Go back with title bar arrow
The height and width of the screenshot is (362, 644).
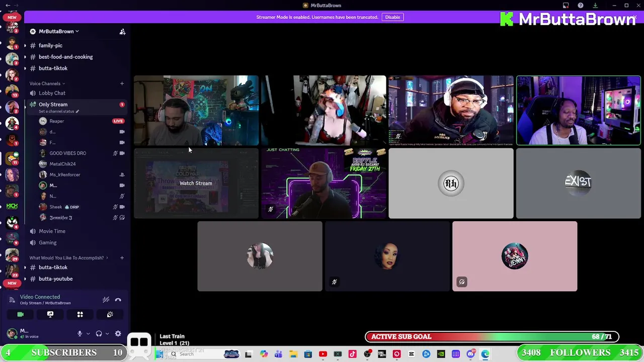click(8, 6)
